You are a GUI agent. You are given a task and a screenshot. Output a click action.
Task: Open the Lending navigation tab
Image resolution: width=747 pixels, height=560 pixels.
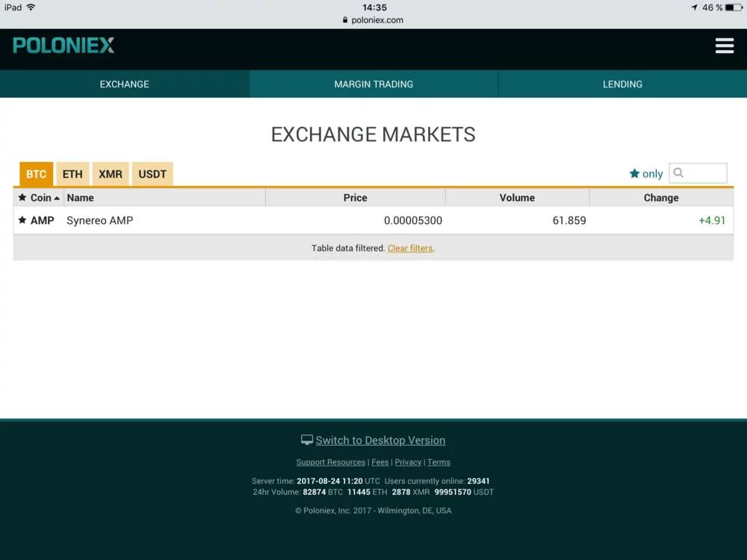(623, 84)
